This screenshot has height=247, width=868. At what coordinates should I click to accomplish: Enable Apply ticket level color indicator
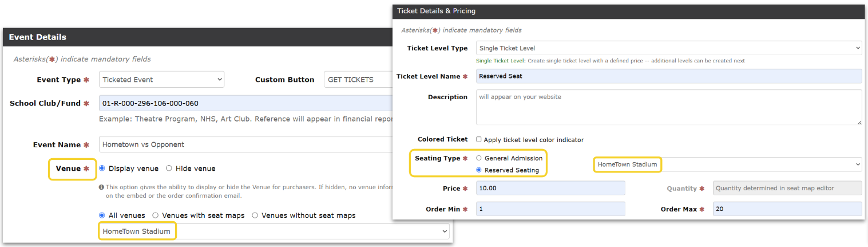coord(479,140)
